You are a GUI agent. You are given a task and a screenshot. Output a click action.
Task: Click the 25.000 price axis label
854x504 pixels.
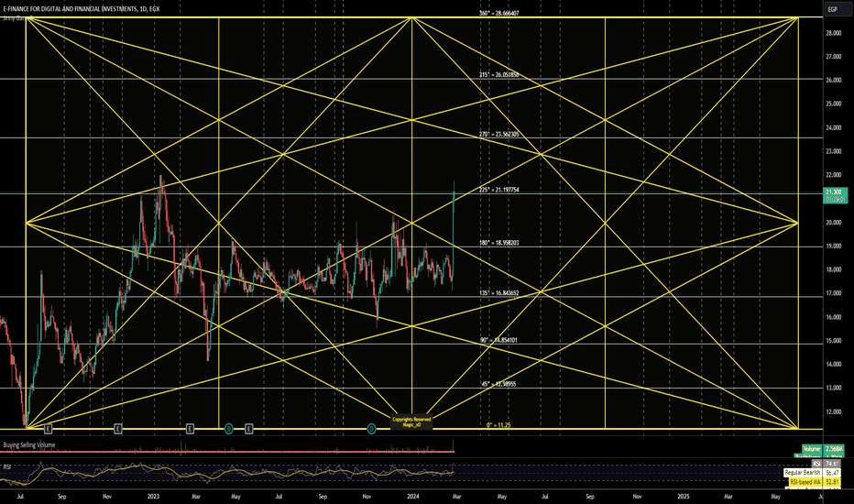click(833, 104)
